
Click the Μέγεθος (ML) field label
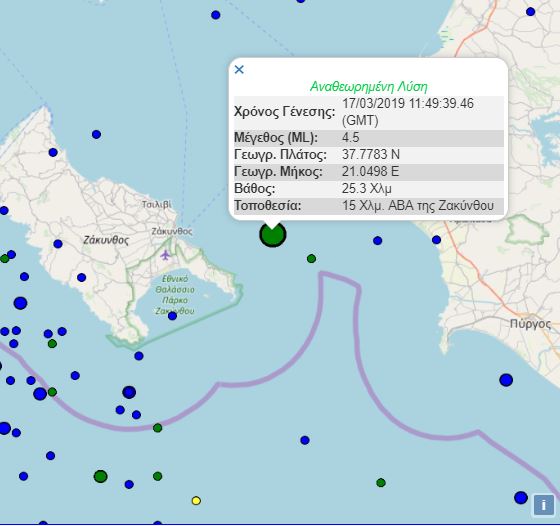click(x=276, y=137)
